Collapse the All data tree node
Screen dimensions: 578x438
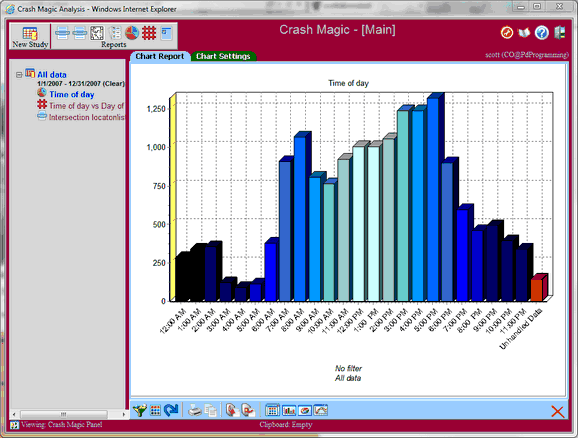pos(19,75)
